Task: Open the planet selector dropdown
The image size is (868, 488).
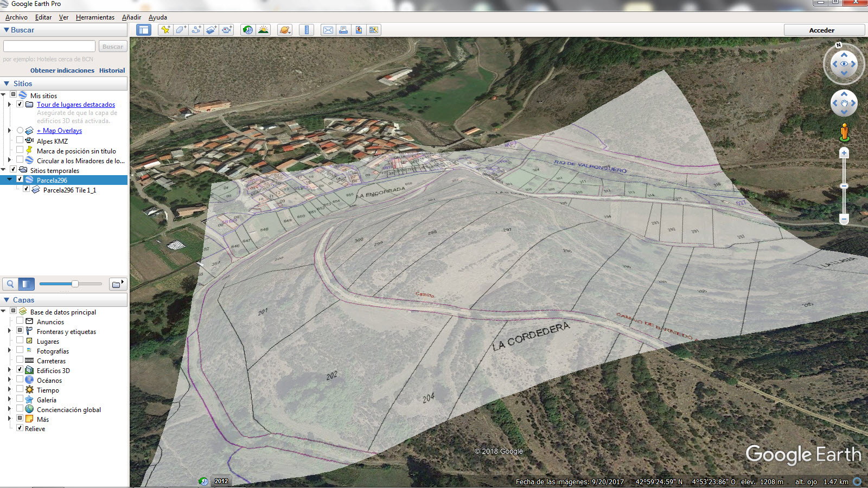Action: [284, 30]
